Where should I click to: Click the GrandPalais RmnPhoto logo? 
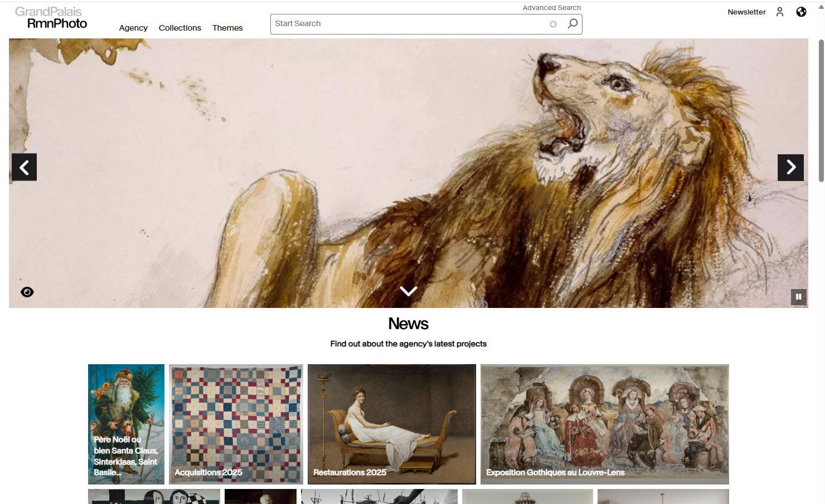click(51, 18)
